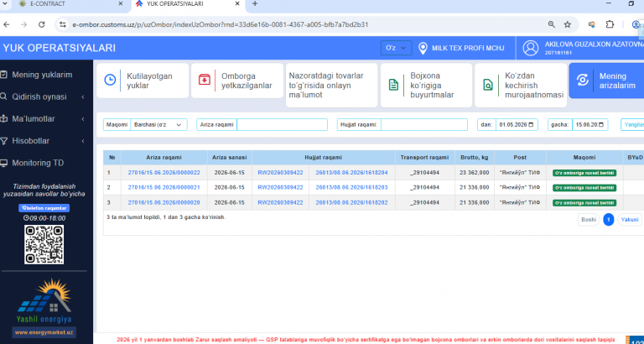Click the Yangilash refresh button
Image resolution: width=644 pixels, height=344 pixels.
pos(632,124)
